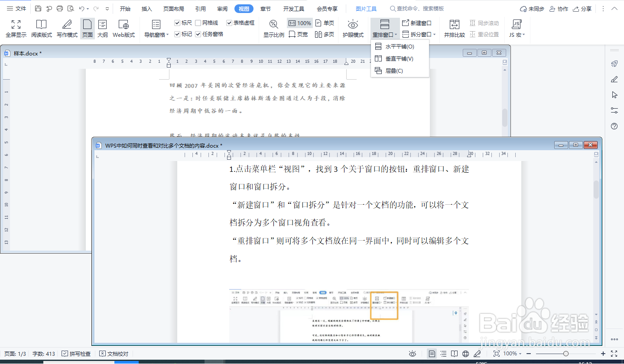The width and height of the screenshot is (624, 364).
Task: Choose cascade (层叠) option
Action: coord(400,71)
